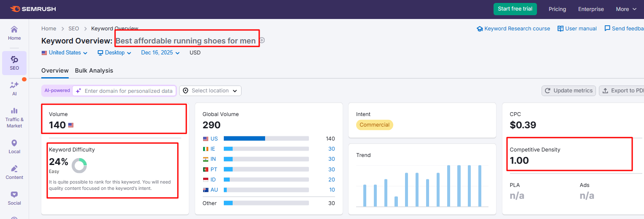Switch to the Bulk Analysis tab
The height and width of the screenshot is (219, 644).
pyautogui.click(x=94, y=70)
